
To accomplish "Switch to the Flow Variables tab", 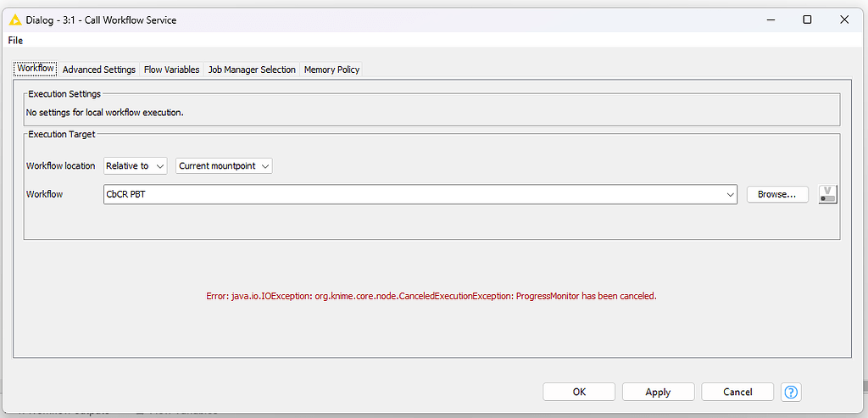I will tap(171, 70).
